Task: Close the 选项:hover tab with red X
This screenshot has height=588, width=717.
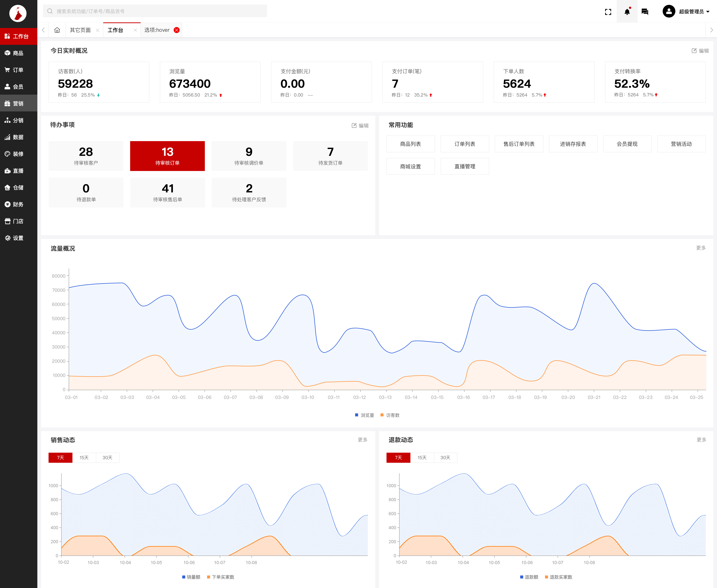Action: pyautogui.click(x=176, y=30)
